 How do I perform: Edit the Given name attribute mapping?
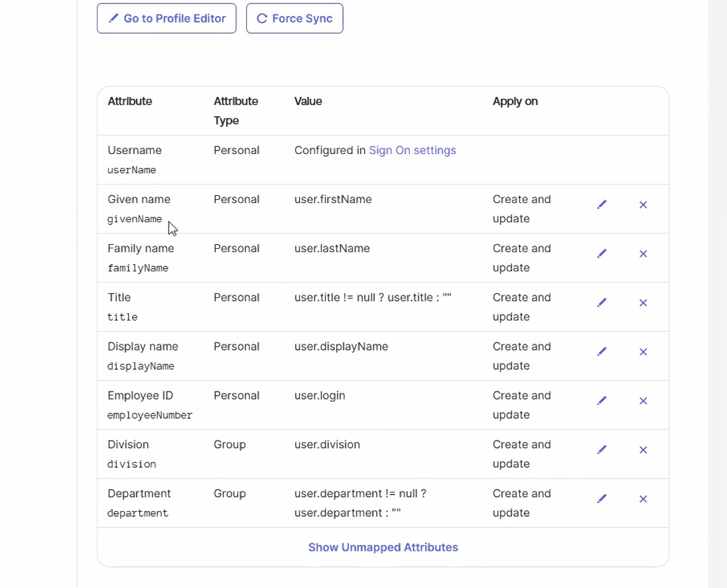click(x=602, y=204)
